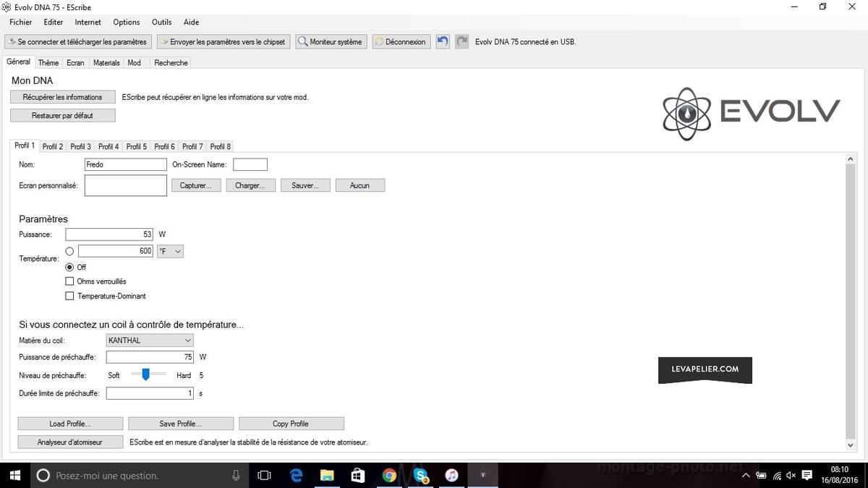
Task: Click the redo arrow icon in toolbar
Action: (462, 42)
